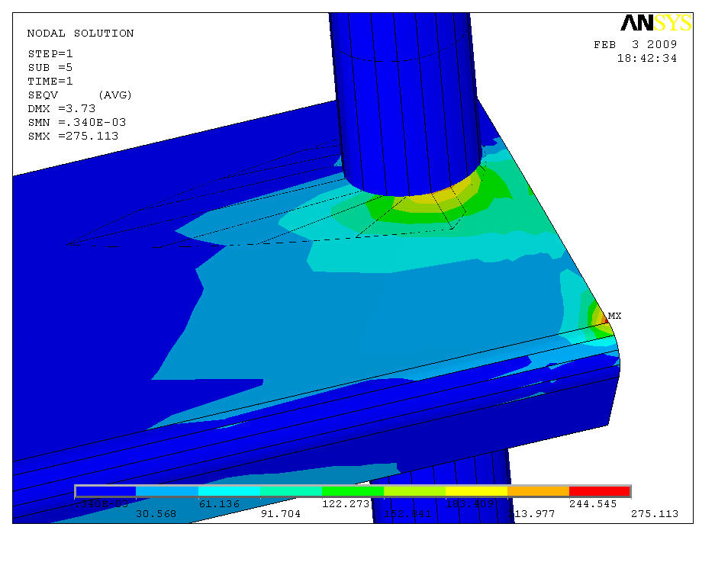The image size is (715, 588).
Task: Select the orange legend color band
Action: point(538,491)
